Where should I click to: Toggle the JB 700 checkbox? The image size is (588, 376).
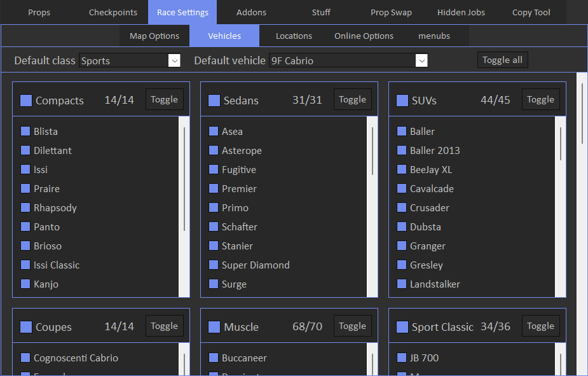402,358
